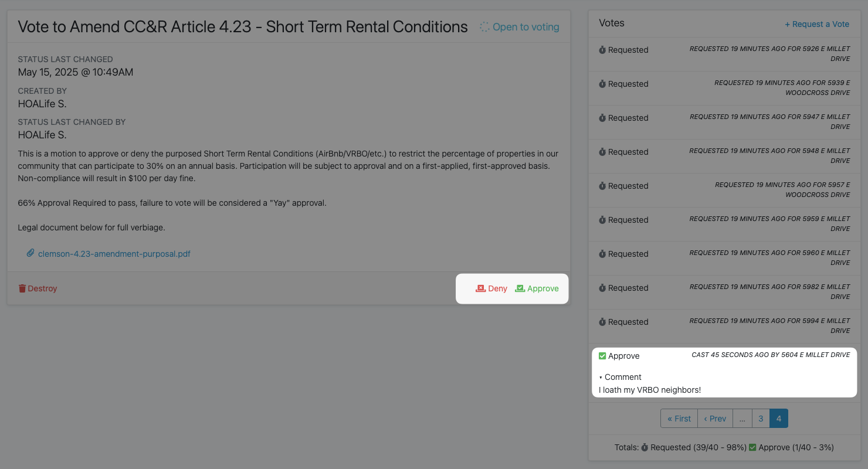Click stopwatch icon for 5994 E Millet Drive
Screen dimensions: 868x469
(602, 322)
